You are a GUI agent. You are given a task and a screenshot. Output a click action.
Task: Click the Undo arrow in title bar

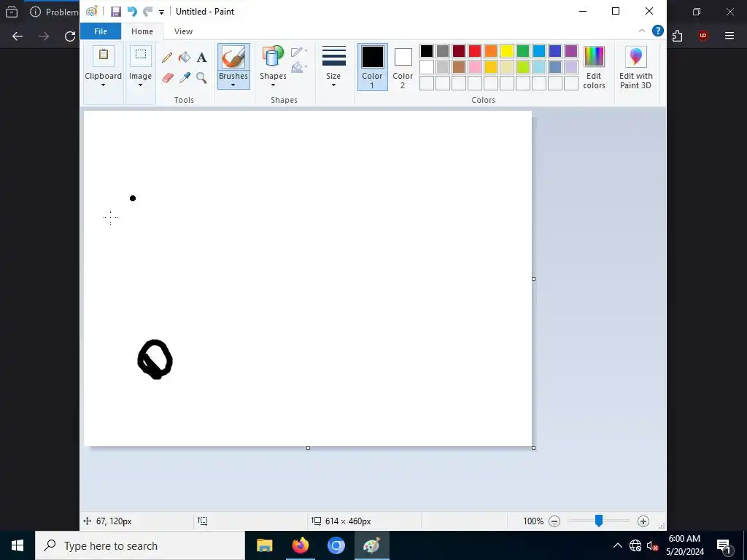pos(132,12)
